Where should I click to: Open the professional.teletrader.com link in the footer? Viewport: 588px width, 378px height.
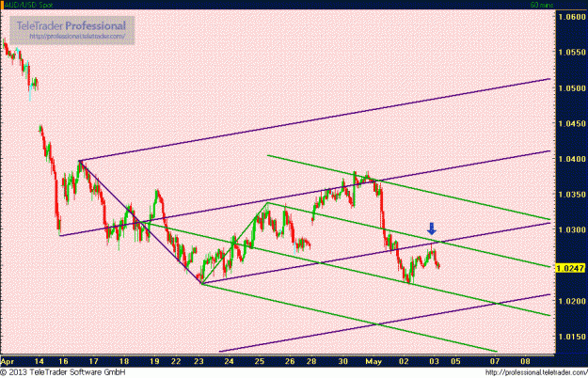click(x=536, y=372)
